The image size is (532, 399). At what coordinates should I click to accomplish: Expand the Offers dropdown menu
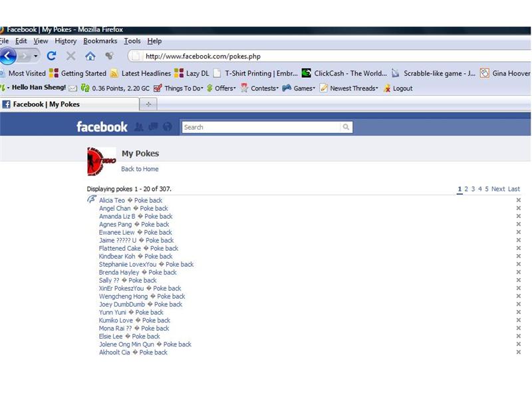point(223,88)
